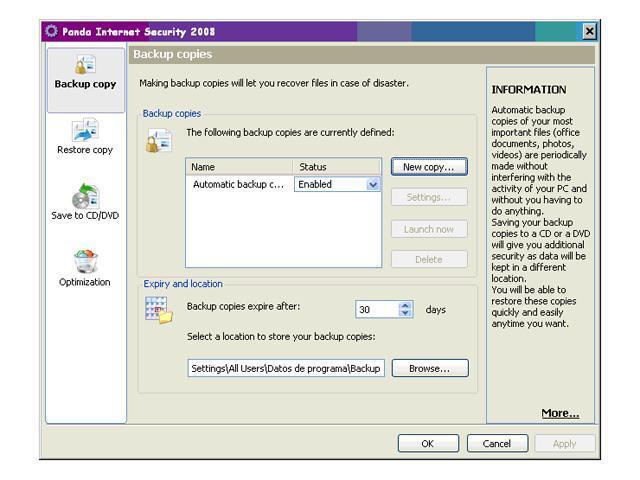640x480 pixels.
Task: Open the Optimization recycle bin icon
Action: (86, 261)
